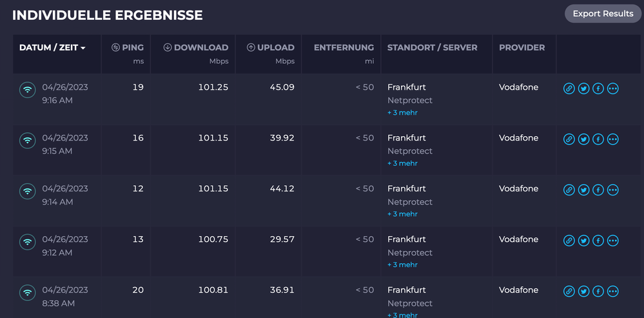Open more options for the 9:15 AM result
The height and width of the screenshot is (318, 644).
point(613,139)
